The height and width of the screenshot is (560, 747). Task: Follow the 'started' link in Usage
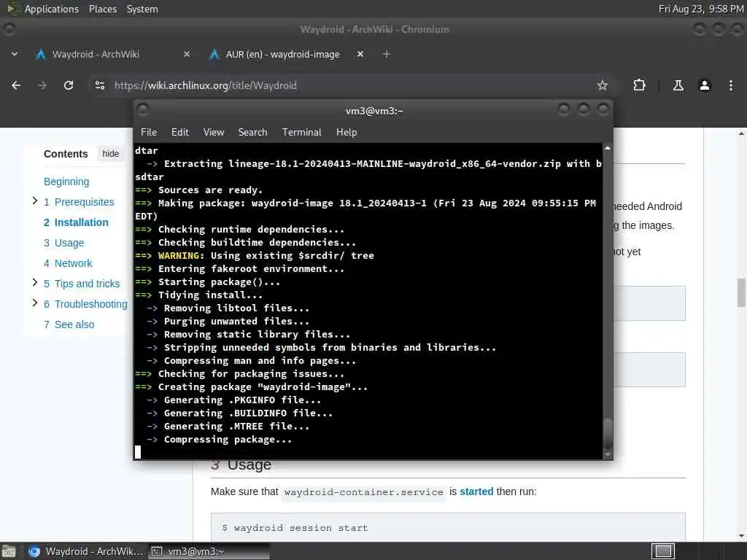[476, 491]
